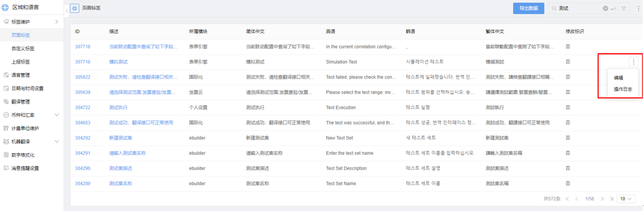Open the 测试集描述 description link
The image size is (644, 211).
click(120, 168)
